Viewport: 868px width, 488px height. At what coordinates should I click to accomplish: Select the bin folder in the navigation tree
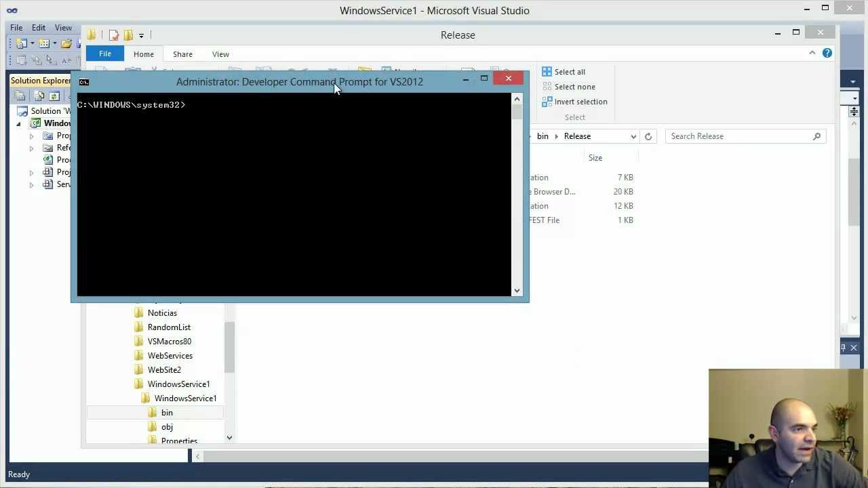click(155, 413)
